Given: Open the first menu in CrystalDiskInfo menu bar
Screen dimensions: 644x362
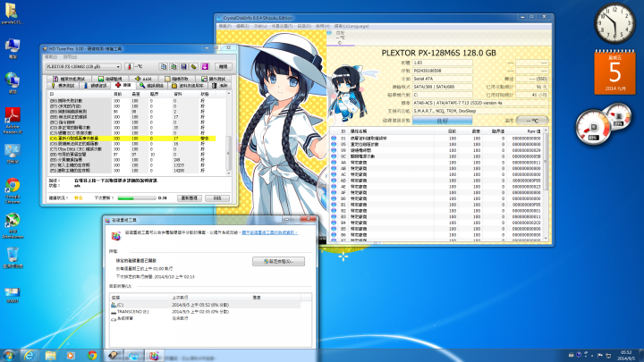Looking at the screenshot, I should pyautogui.click(x=225, y=26).
